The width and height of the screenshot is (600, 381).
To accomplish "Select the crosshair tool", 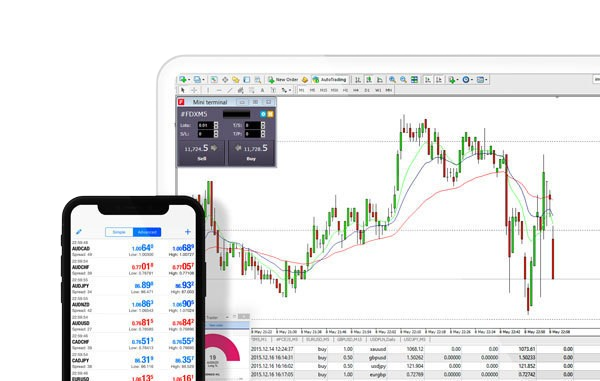I will [194, 90].
